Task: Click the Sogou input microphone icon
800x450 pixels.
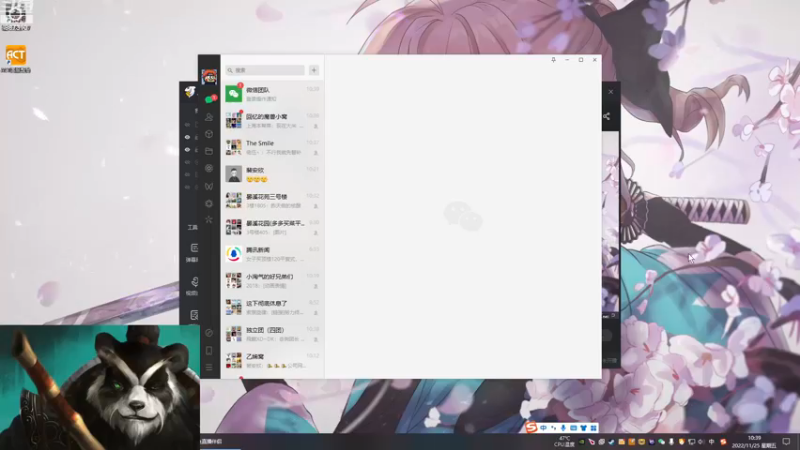Action: (563, 428)
